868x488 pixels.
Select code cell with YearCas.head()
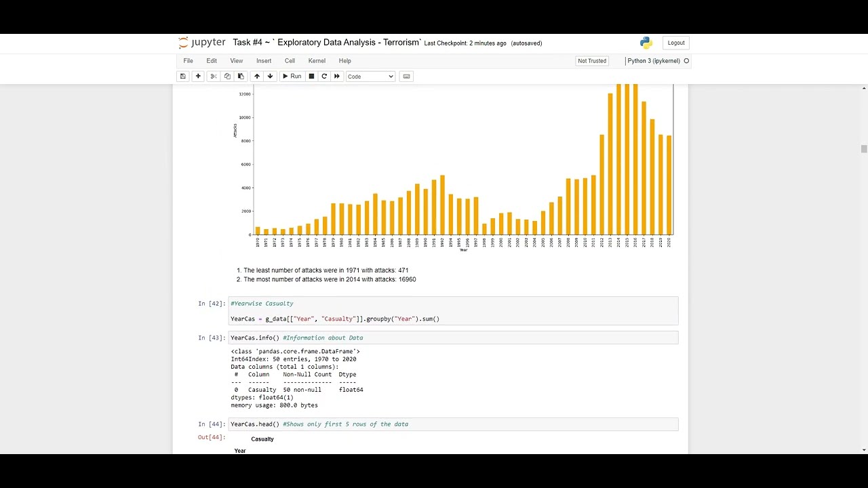[453, 424]
